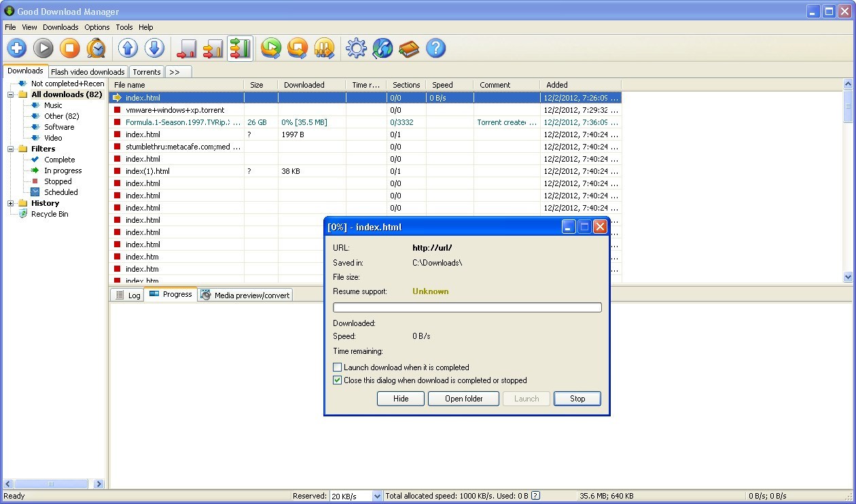Enable 'Launch download when it is completed'
The height and width of the screenshot is (504, 856).
coord(337,367)
